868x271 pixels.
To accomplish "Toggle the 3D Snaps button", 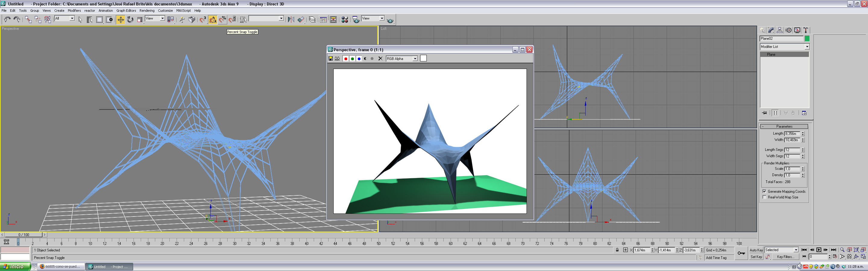I will pyautogui.click(x=203, y=20).
